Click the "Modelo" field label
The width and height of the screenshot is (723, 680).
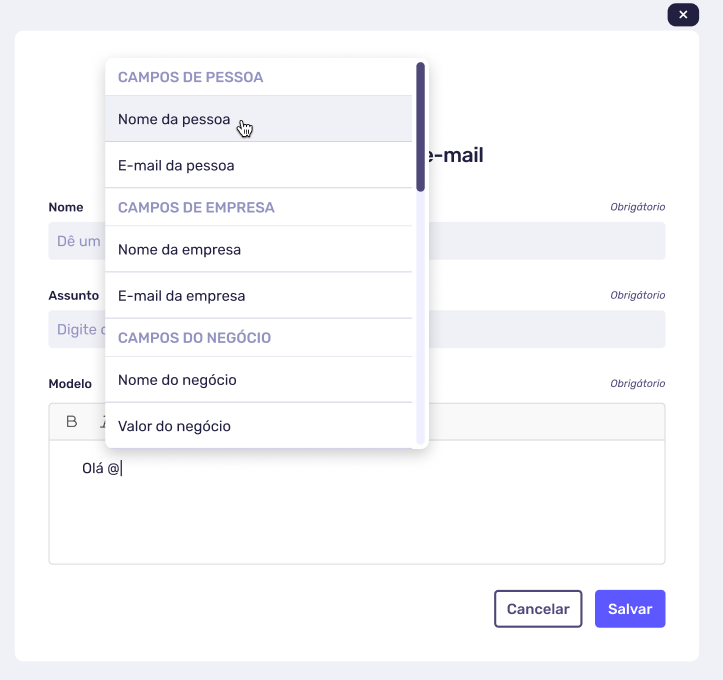(70, 384)
